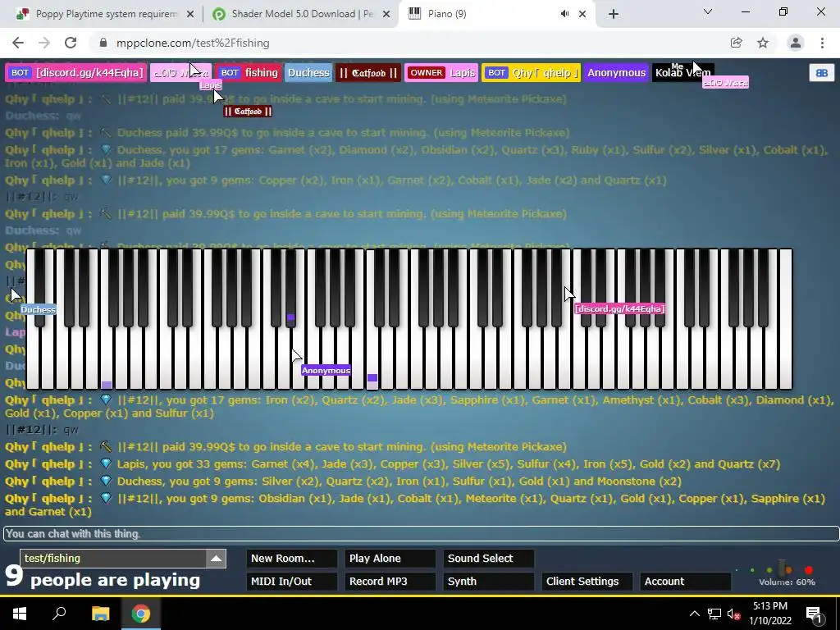The height and width of the screenshot is (630, 840).
Task: Select the Kolab Viem user tag
Action: pos(683,73)
